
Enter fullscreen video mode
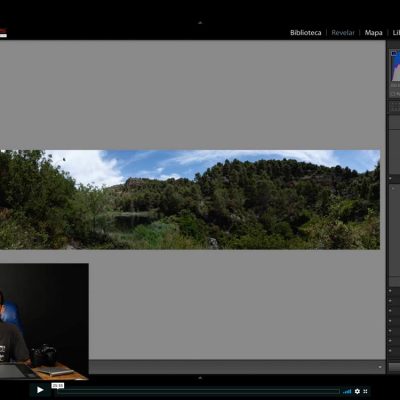(365, 391)
